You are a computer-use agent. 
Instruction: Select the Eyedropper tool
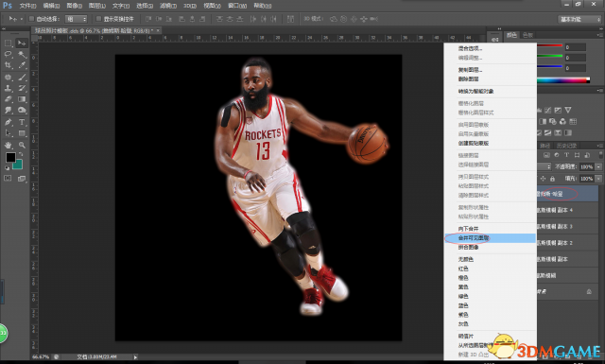click(x=22, y=65)
